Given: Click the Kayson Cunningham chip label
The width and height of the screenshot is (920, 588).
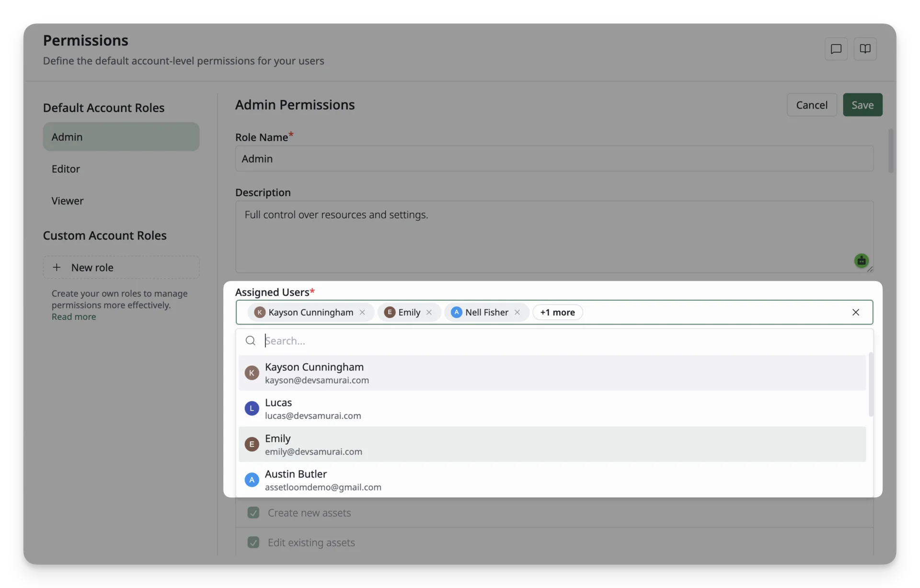Looking at the screenshot, I should tap(310, 312).
